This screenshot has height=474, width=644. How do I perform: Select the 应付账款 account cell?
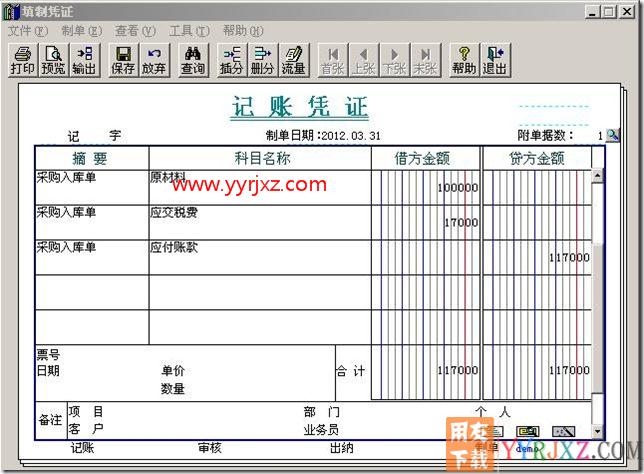pos(260,257)
